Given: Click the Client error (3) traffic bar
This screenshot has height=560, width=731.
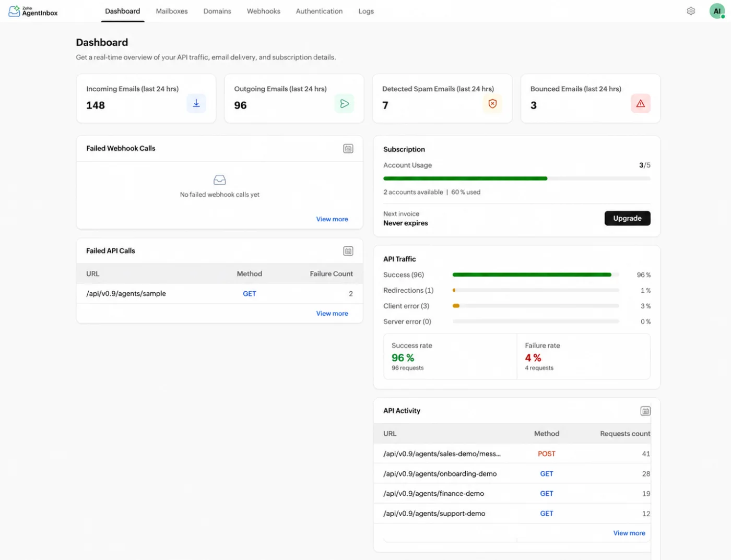Looking at the screenshot, I should pyautogui.click(x=536, y=306).
